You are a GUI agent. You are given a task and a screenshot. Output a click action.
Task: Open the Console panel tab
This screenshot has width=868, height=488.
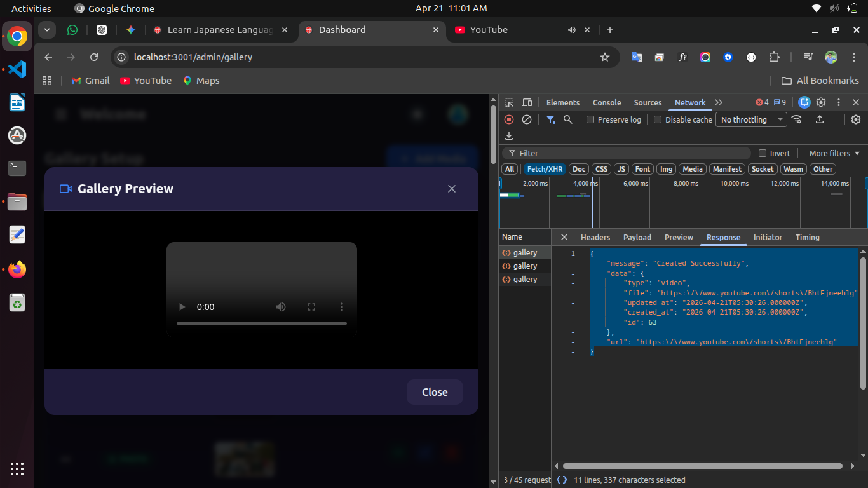pos(607,102)
